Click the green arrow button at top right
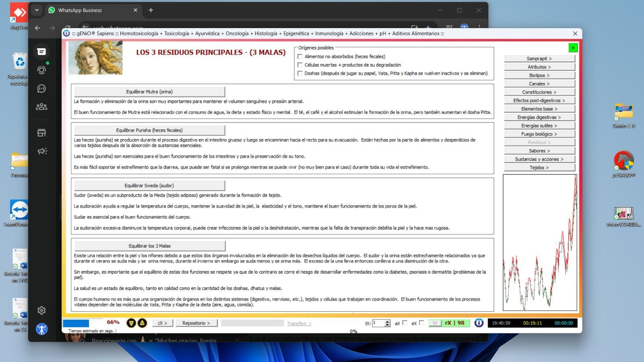Viewport: 644px width, 362px height. (573, 48)
